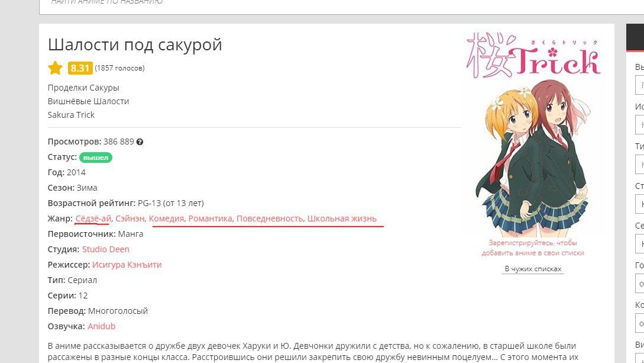Click the synopsis paragraph text
Image resolution: width=644 pixels, height=363 pixels.
coord(313,352)
